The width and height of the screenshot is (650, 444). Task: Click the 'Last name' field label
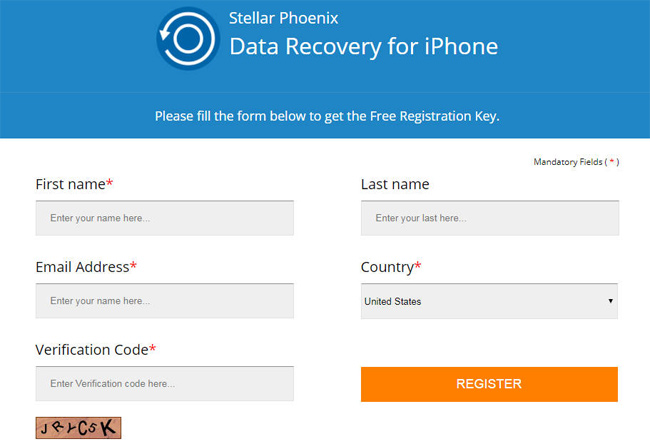click(395, 184)
